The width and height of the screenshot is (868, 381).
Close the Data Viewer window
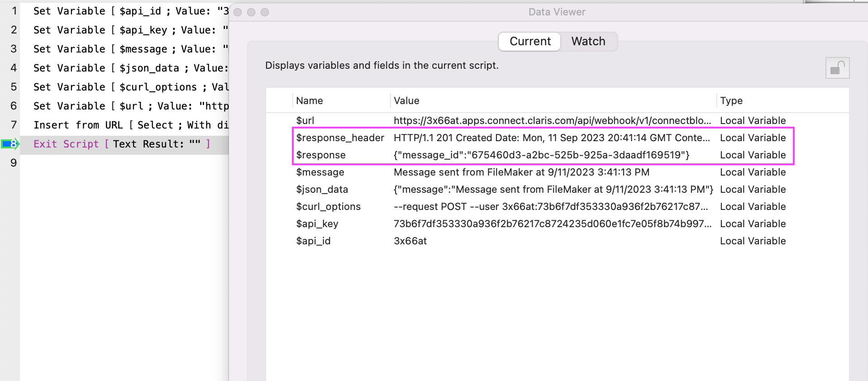click(238, 12)
